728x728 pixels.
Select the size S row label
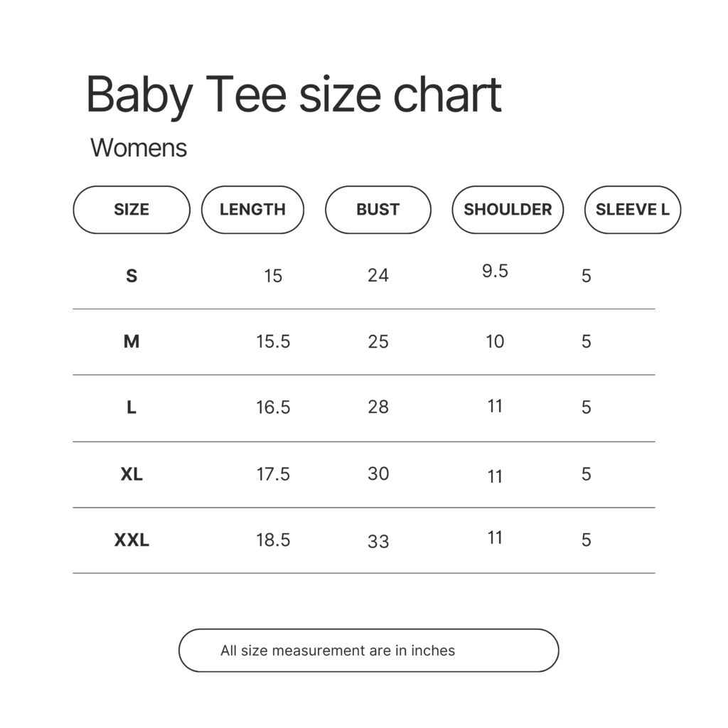point(132,276)
